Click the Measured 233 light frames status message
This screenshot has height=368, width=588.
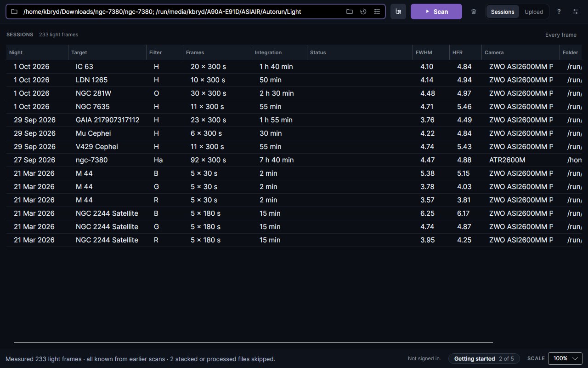140,359
